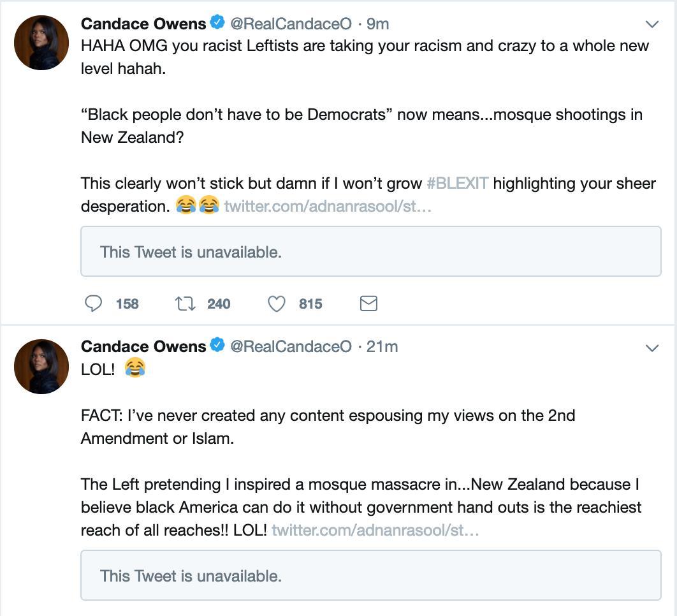The height and width of the screenshot is (616, 677).
Task: Open quoted link in the LOL tweet
Action: click(x=375, y=531)
